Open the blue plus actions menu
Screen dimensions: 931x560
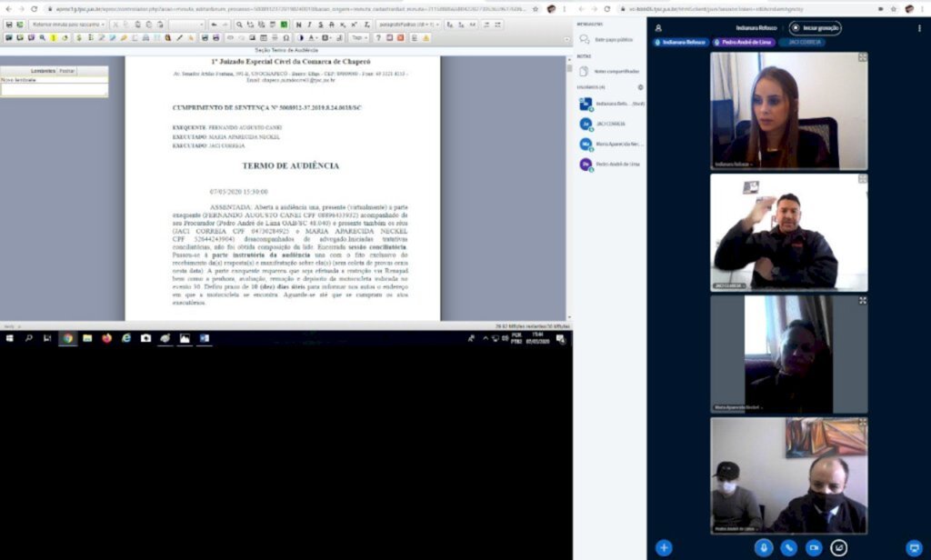tap(665, 547)
